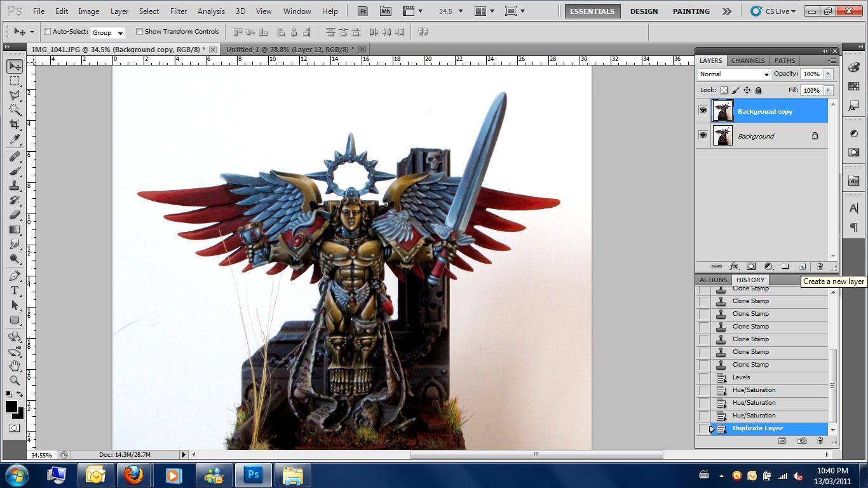The height and width of the screenshot is (488, 868).
Task: Open the Analysis menu
Action: (211, 11)
